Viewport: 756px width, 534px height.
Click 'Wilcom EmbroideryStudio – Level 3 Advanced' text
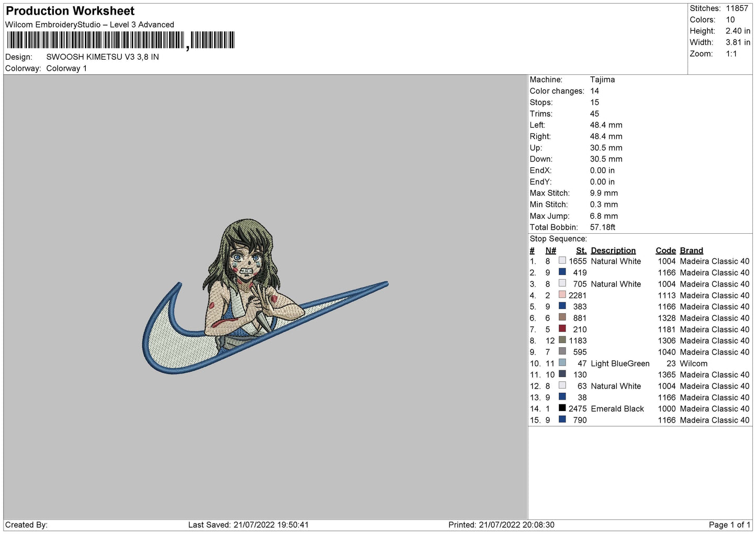pos(89,25)
